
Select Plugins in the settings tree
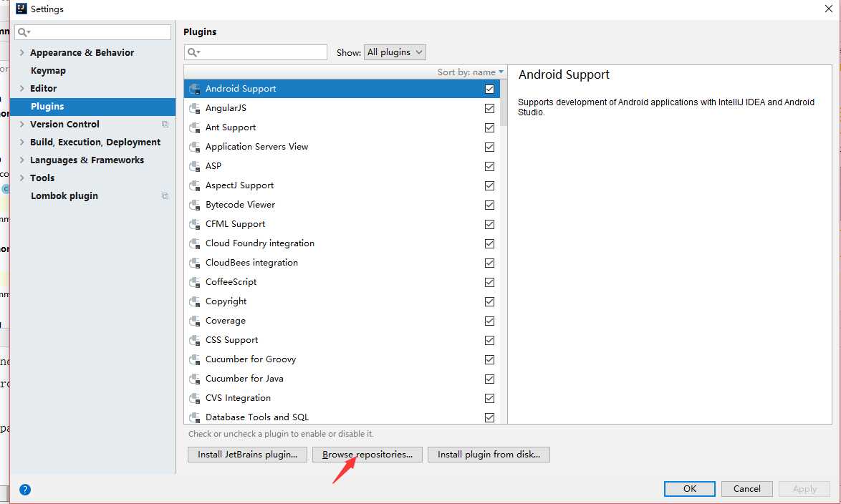93,107
